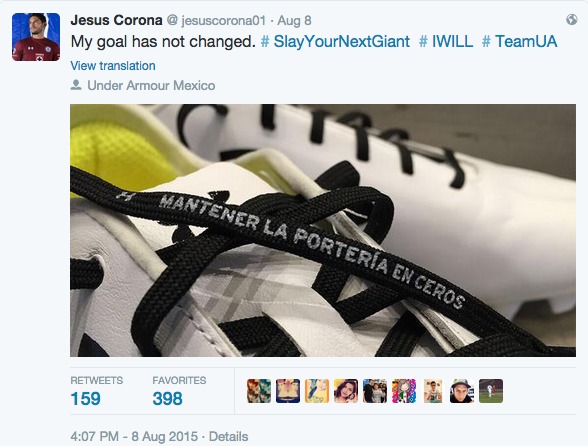This screenshot has height=446, width=588.
Task: Open the shoelace photo in the tweet
Action: pyautogui.click(x=323, y=230)
